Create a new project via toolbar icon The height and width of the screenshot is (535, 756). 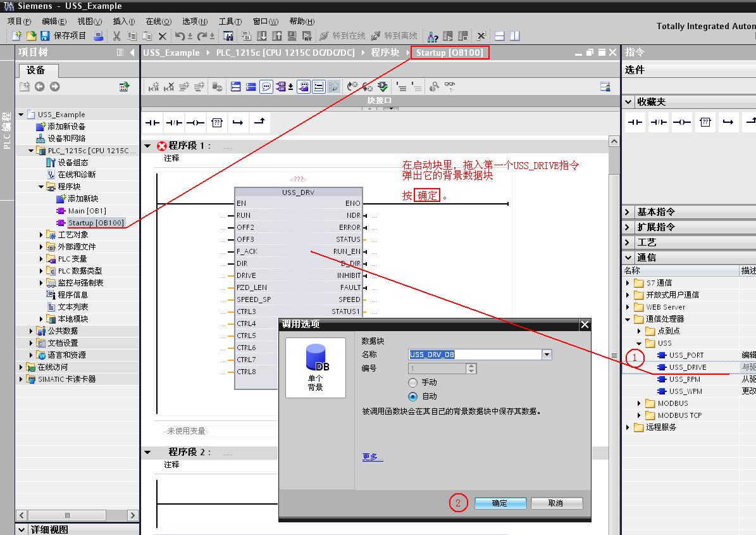[x=17, y=35]
